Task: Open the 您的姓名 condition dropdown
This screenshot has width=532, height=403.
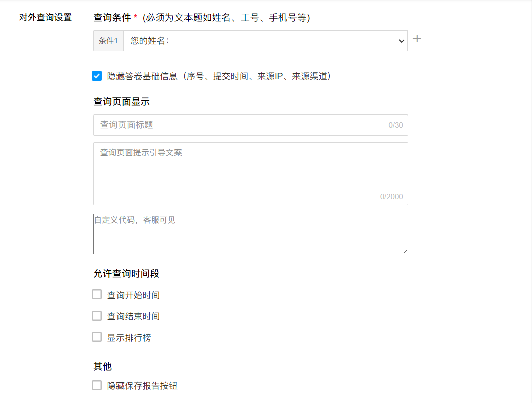Action: tap(265, 41)
